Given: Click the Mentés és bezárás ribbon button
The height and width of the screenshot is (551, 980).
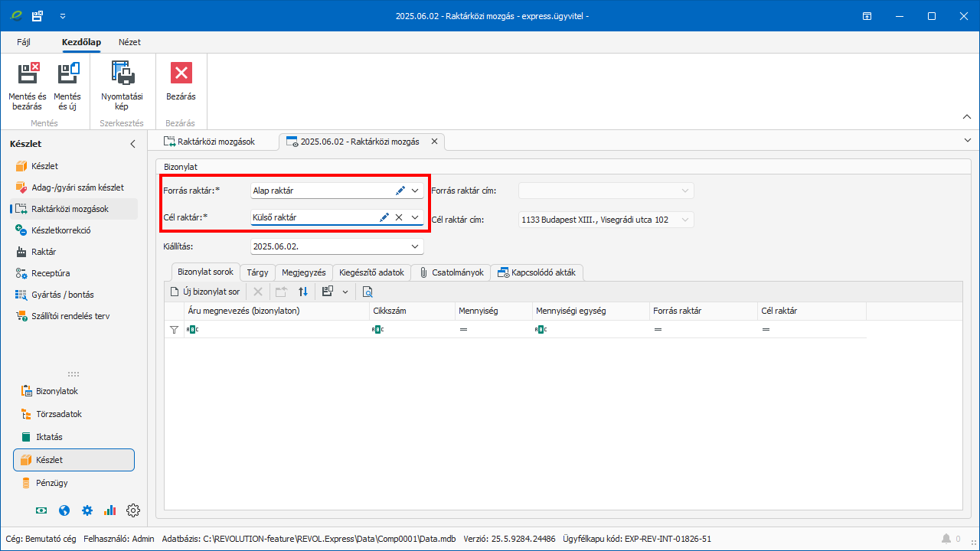Looking at the screenshot, I should pos(28,86).
